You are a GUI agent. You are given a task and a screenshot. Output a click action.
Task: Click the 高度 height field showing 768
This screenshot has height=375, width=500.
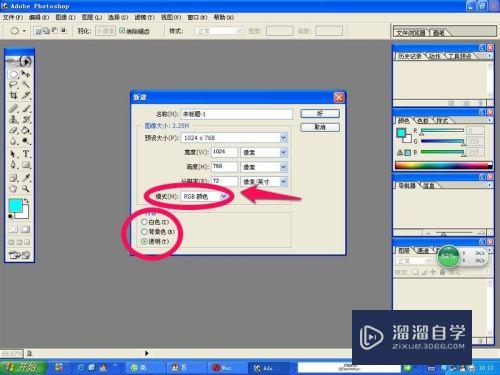[x=224, y=167]
